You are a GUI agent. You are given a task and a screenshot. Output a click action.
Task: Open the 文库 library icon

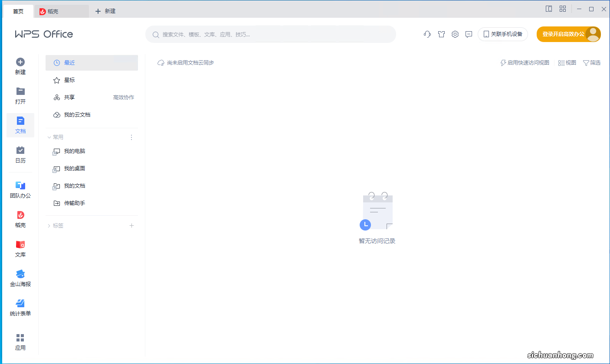pyautogui.click(x=20, y=244)
